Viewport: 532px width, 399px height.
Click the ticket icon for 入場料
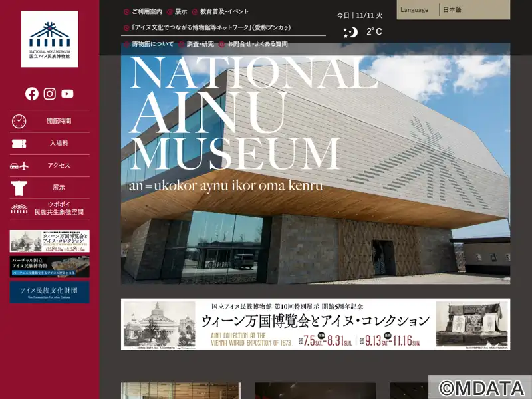[x=19, y=143]
